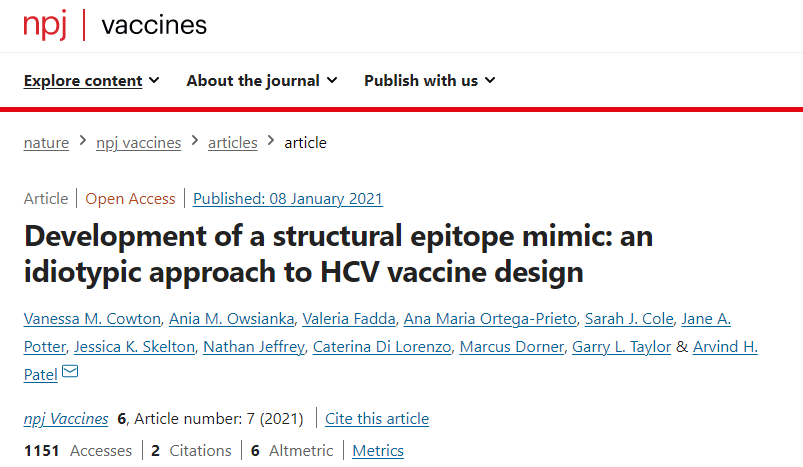
Task: Open the Cite this article link
Action: coord(377,418)
